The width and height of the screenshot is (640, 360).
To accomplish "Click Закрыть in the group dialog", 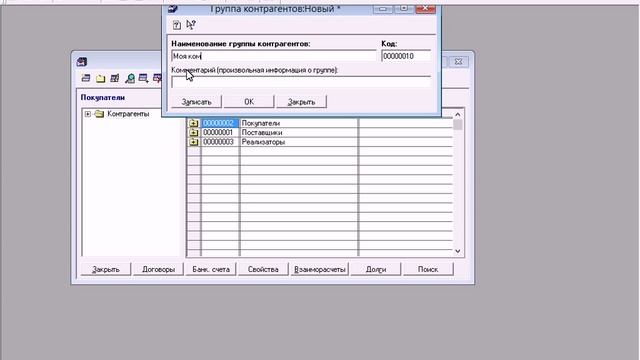I will [x=302, y=102].
